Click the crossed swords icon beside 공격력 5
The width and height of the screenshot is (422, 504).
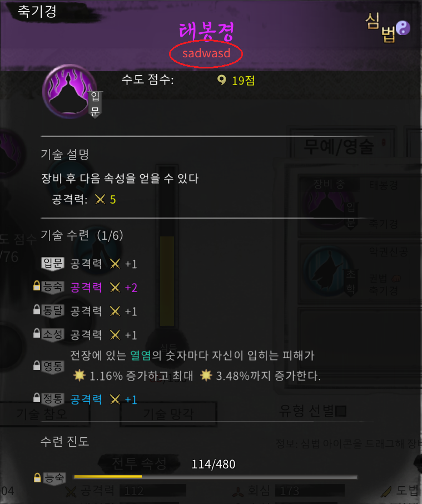100,200
